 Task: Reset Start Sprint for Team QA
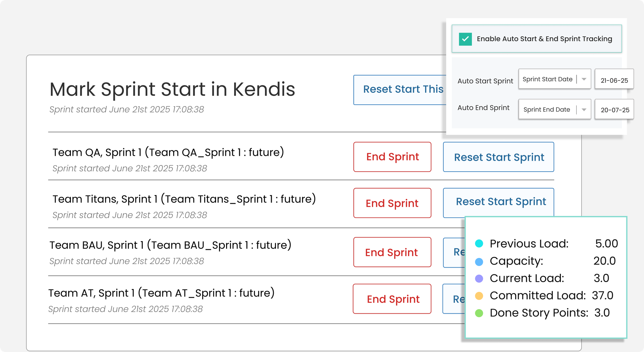click(498, 157)
